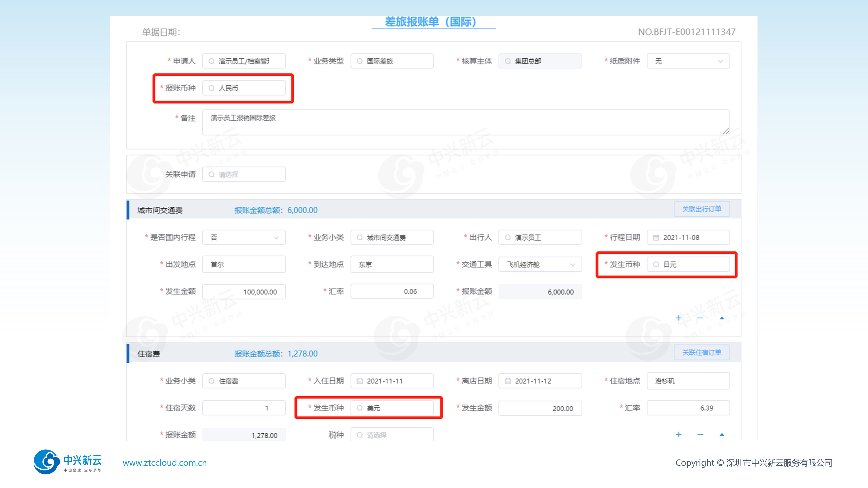Screen dimensions: 868x488
Task: Open the 交通工具 dropdown showing 飞机经济舱
Action: (x=540, y=265)
